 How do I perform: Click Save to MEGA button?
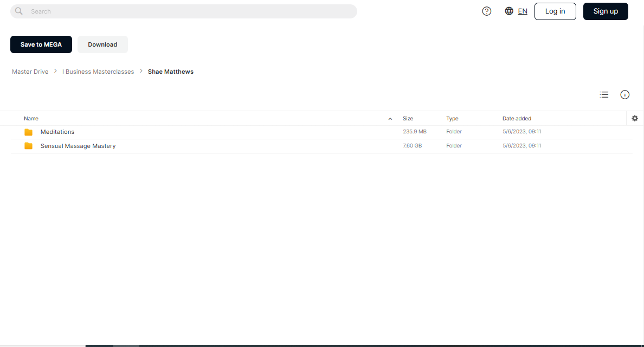click(x=41, y=44)
